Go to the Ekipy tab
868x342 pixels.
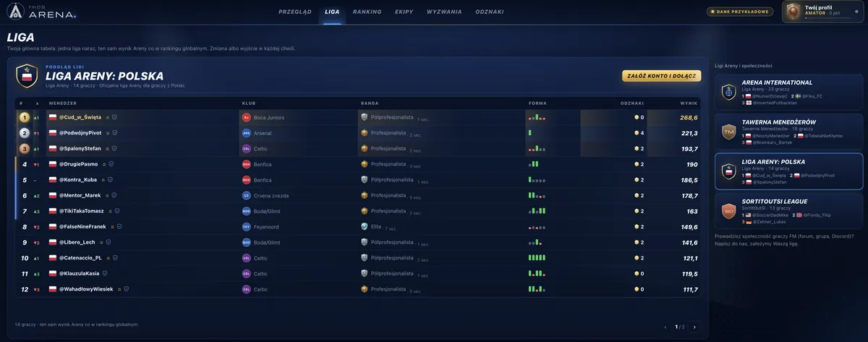point(404,12)
